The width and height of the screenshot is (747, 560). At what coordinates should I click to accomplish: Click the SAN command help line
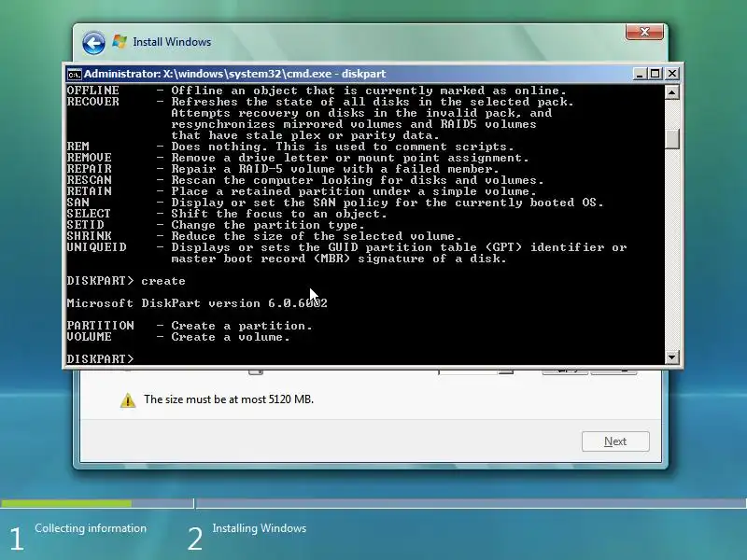335,203
